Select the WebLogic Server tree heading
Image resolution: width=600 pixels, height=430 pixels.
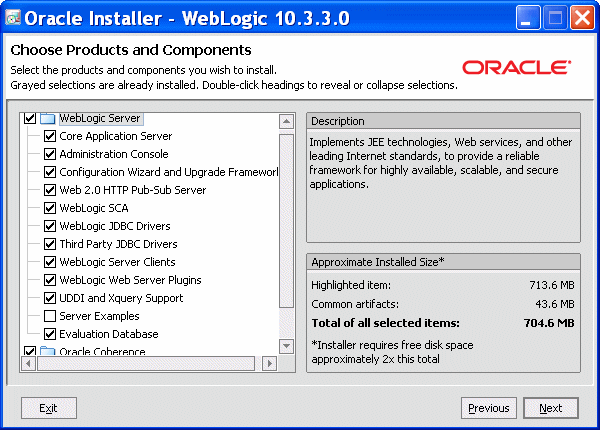100,118
